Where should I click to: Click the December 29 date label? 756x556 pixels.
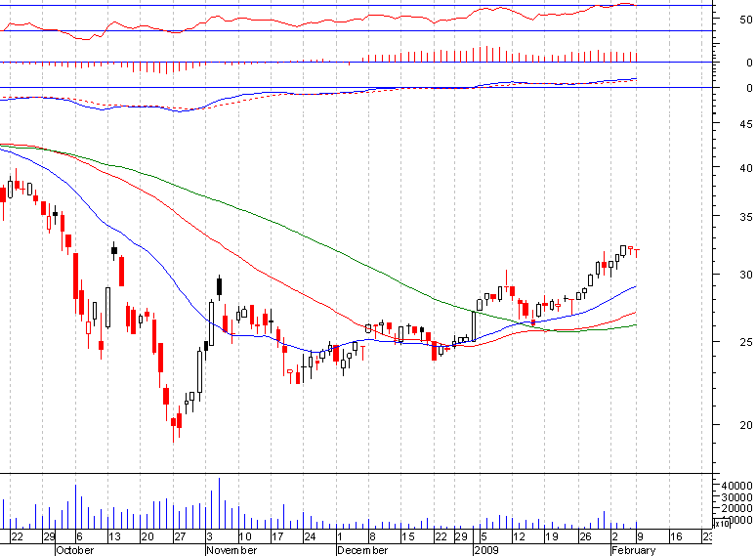[461, 536]
